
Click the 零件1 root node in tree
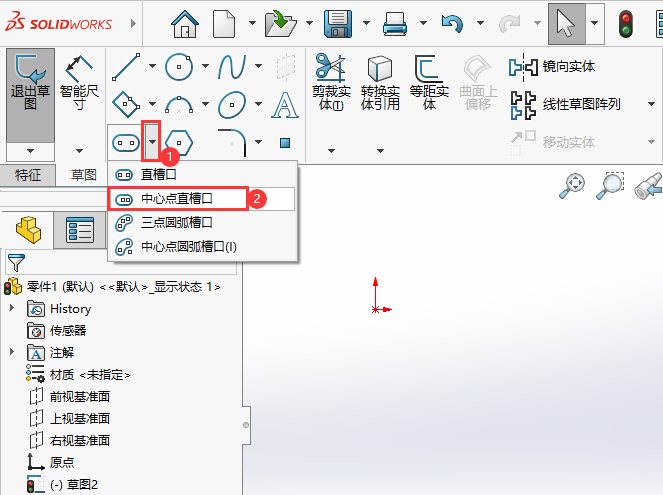pyautogui.click(x=123, y=287)
